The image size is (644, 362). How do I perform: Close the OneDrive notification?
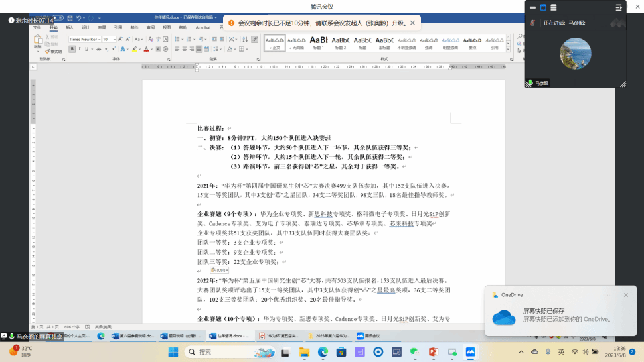pyautogui.click(x=625, y=295)
